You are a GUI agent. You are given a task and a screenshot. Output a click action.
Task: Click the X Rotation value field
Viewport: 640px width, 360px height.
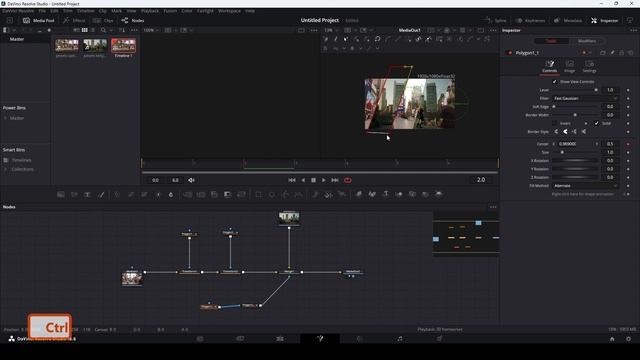tap(610, 161)
